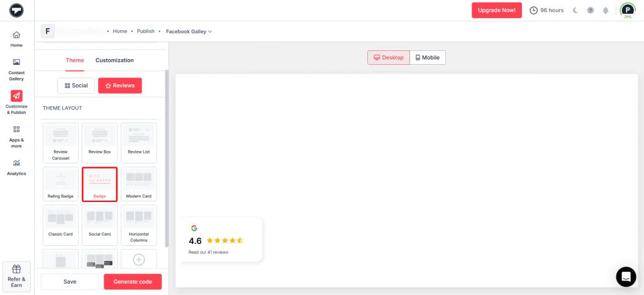Image resolution: width=644 pixels, height=295 pixels.
Task: Select the Social theme category
Action: click(x=76, y=86)
